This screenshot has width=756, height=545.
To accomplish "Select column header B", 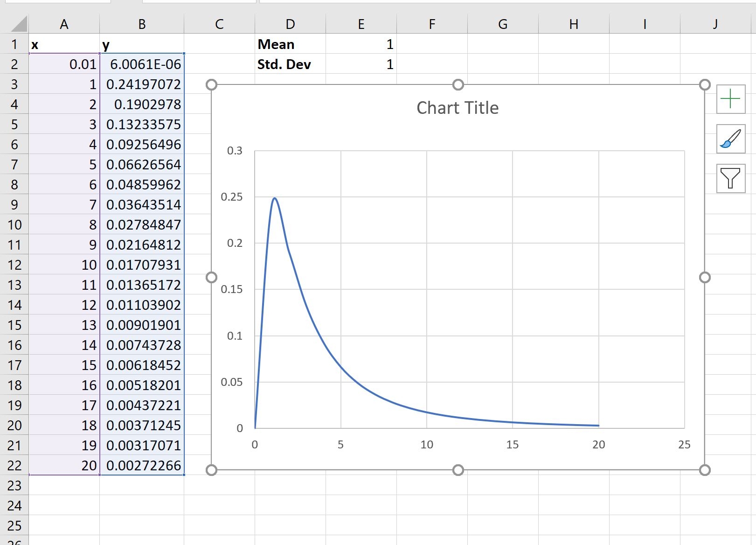I will pyautogui.click(x=141, y=23).
